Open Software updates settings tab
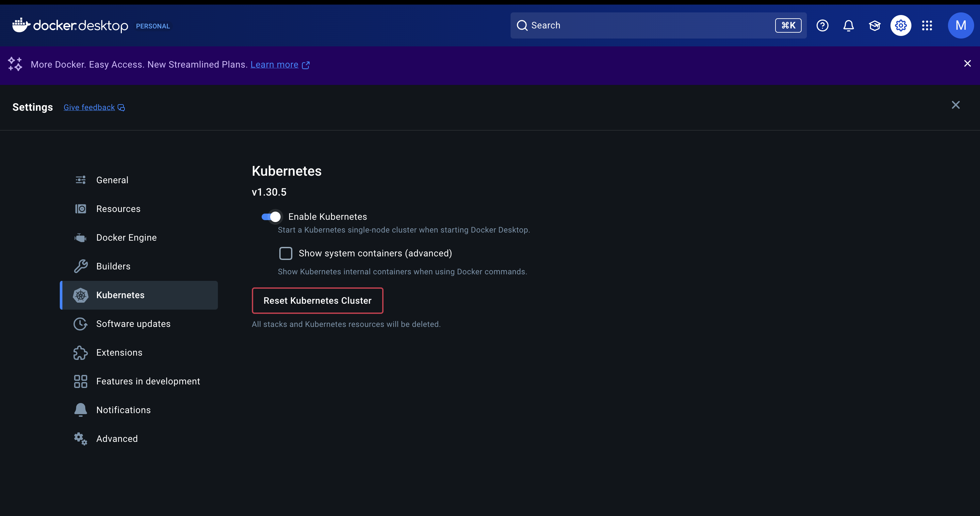The height and width of the screenshot is (516, 980). pyautogui.click(x=139, y=324)
